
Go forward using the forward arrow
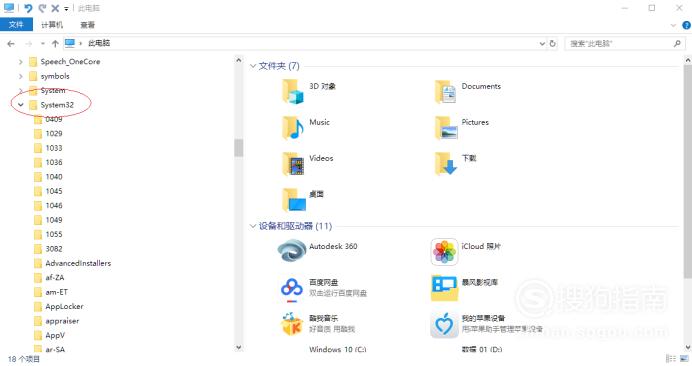(x=29, y=43)
